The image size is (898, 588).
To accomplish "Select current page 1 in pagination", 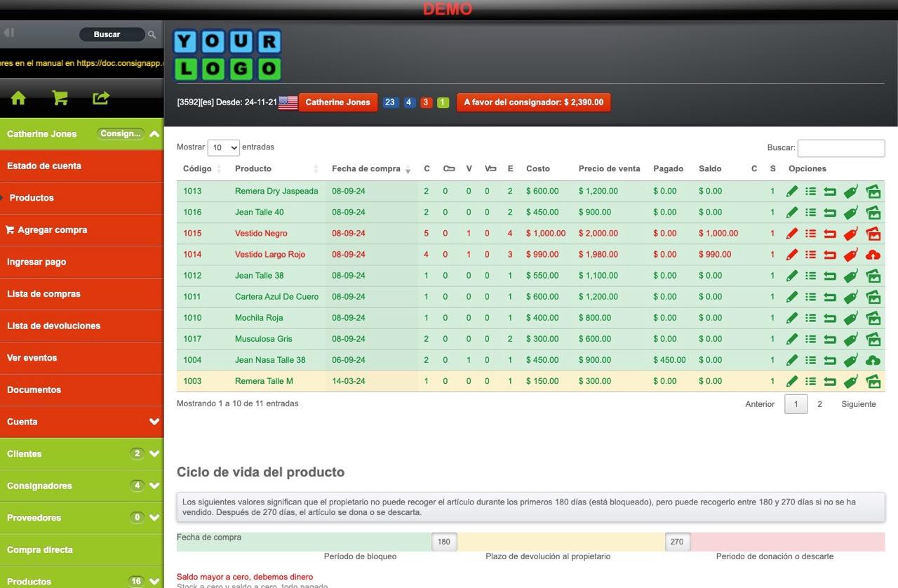I will coord(796,404).
